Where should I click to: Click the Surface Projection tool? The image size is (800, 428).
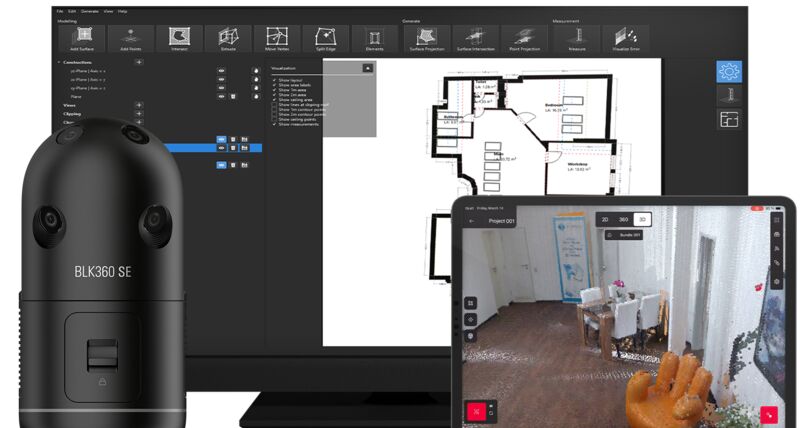pos(425,39)
